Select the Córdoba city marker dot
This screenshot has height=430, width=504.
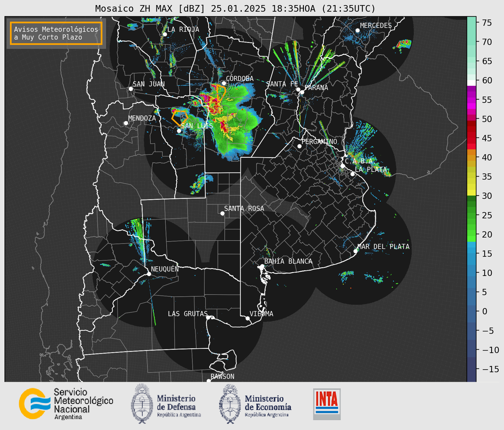click(224, 83)
